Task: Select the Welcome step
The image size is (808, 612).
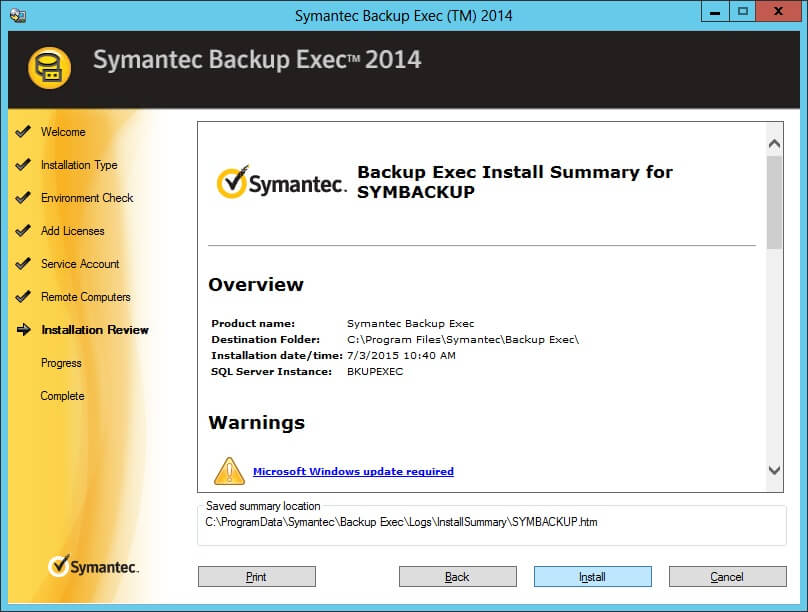Action: [63, 132]
